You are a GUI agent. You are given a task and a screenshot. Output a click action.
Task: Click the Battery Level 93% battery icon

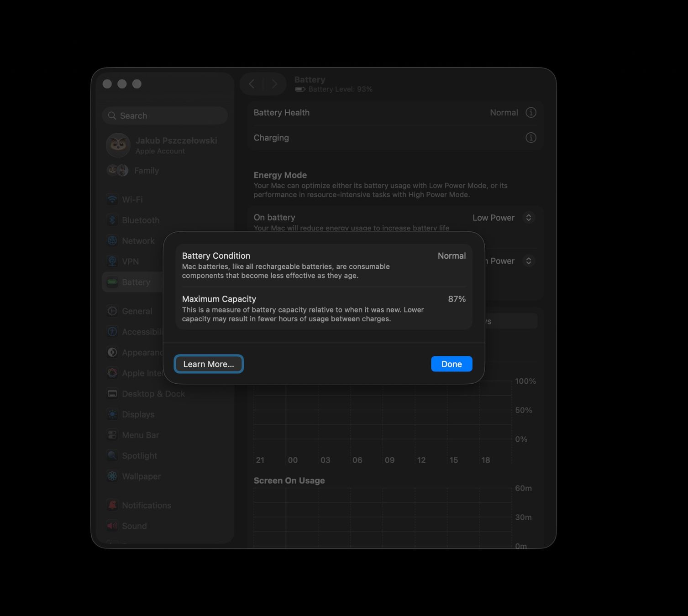pyautogui.click(x=300, y=89)
